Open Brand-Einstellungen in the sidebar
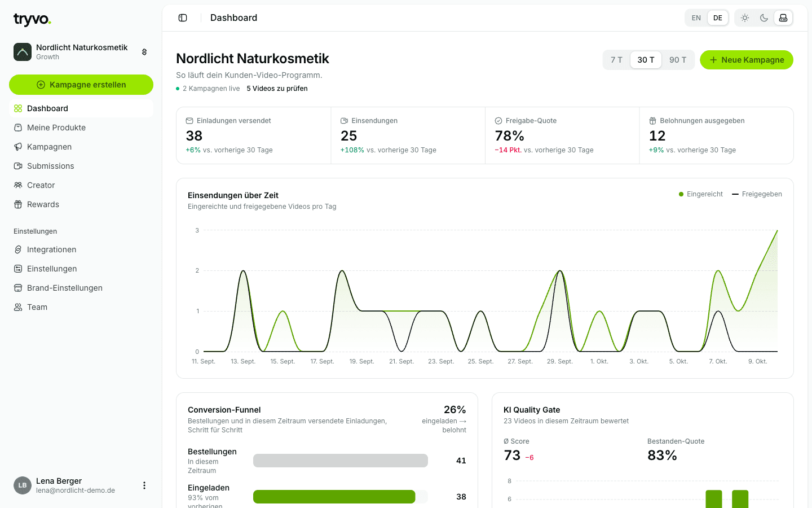 coord(81,288)
